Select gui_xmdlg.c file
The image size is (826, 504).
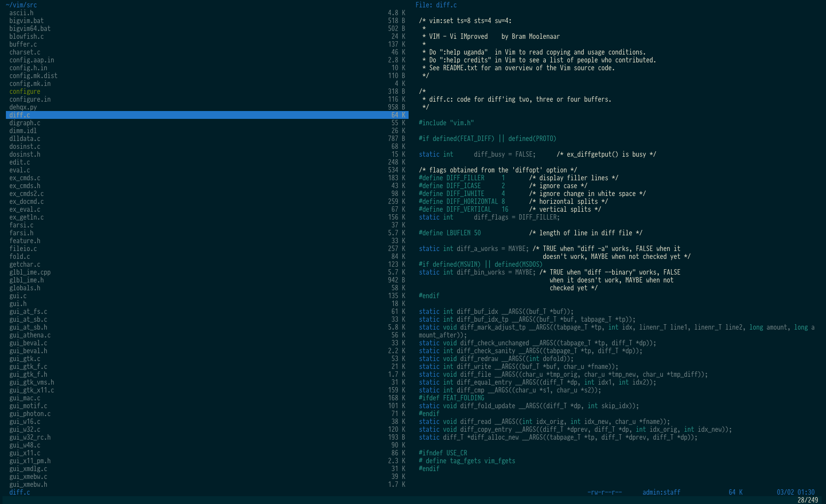(207, 469)
